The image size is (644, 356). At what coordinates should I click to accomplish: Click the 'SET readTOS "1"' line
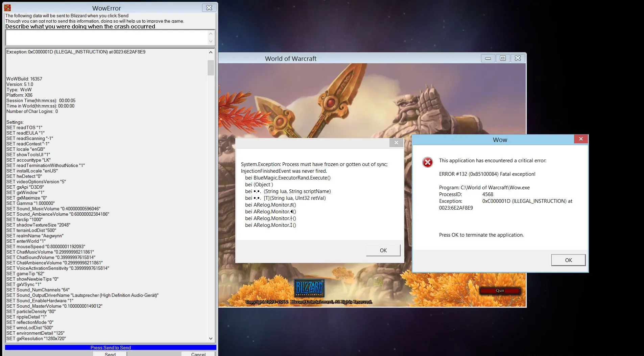24,127
